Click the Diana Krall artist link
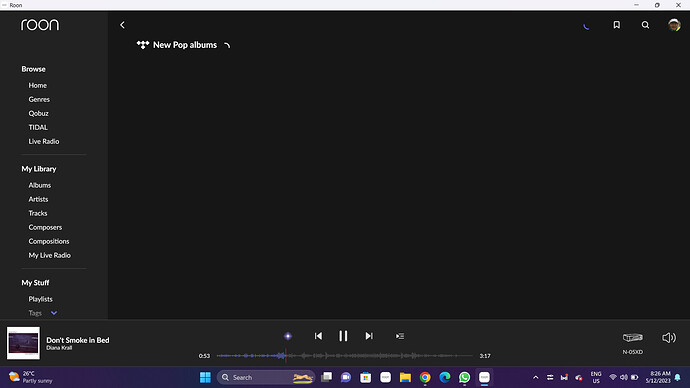The width and height of the screenshot is (690, 388). pyautogui.click(x=59, y=348)
